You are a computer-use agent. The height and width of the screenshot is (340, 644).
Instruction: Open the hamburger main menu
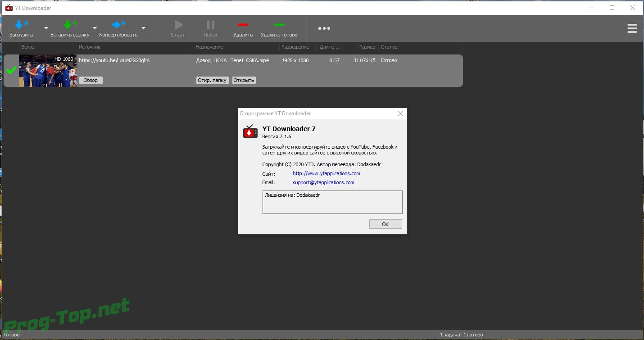[x=632, y=28]
